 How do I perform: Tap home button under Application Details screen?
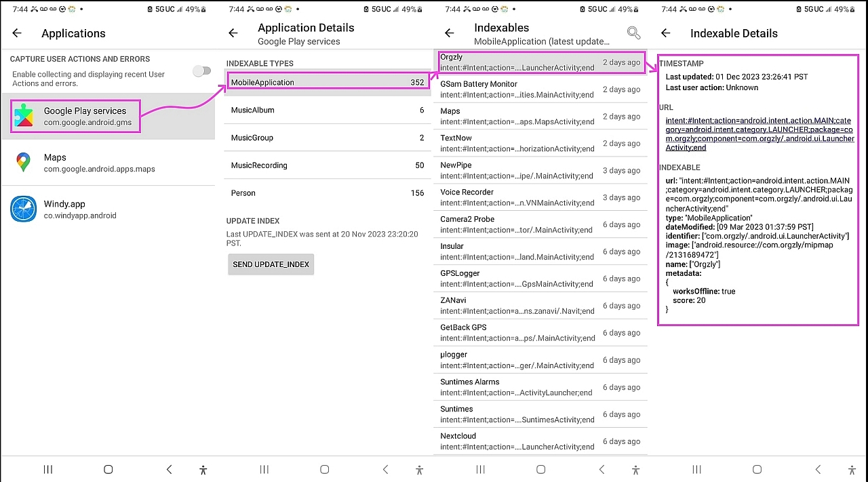324,469
